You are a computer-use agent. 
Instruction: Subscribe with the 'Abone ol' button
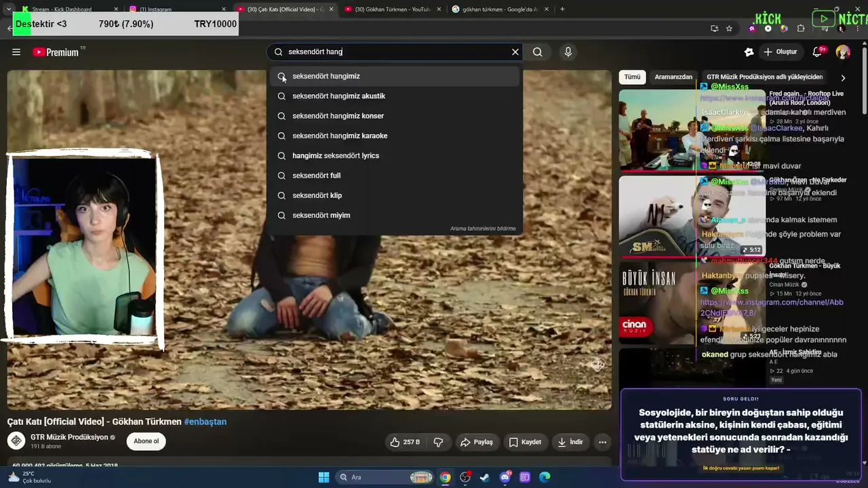coord(146,441)
